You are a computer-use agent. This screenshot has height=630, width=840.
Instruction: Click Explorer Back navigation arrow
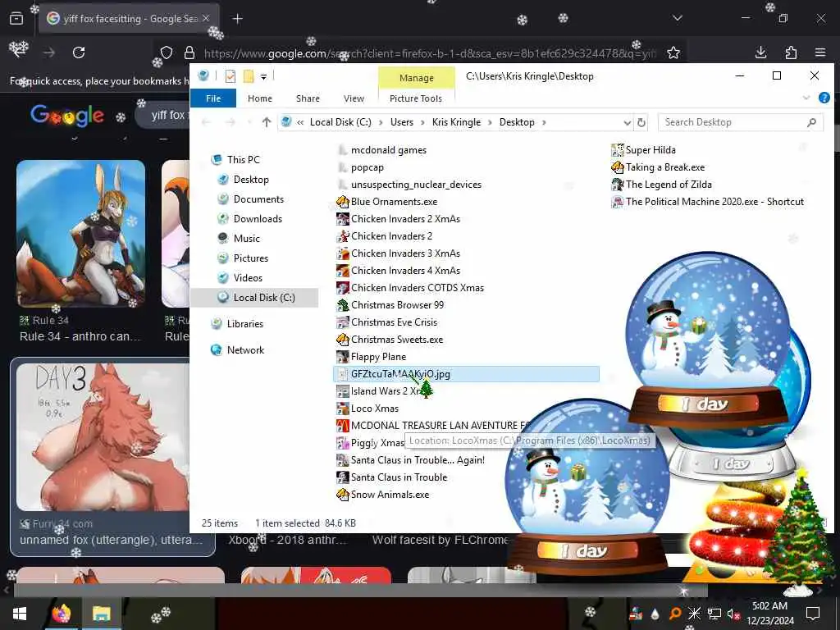point(206,123)
